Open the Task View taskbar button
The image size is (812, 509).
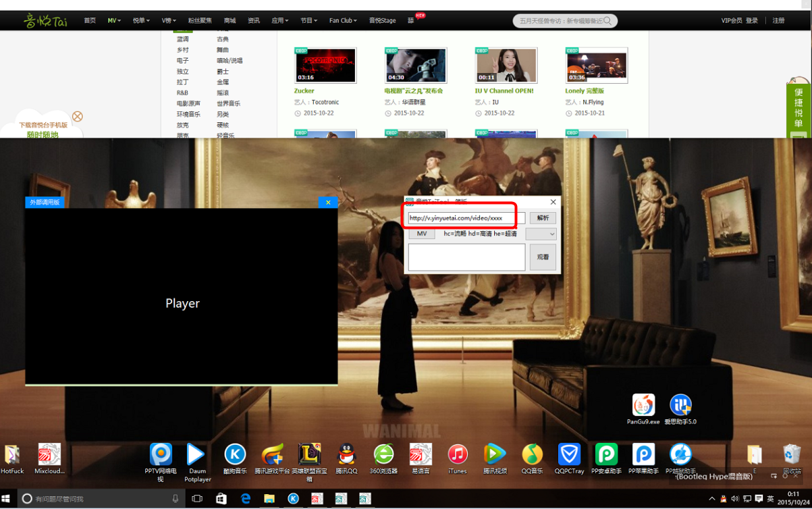(x=197, y=499)
